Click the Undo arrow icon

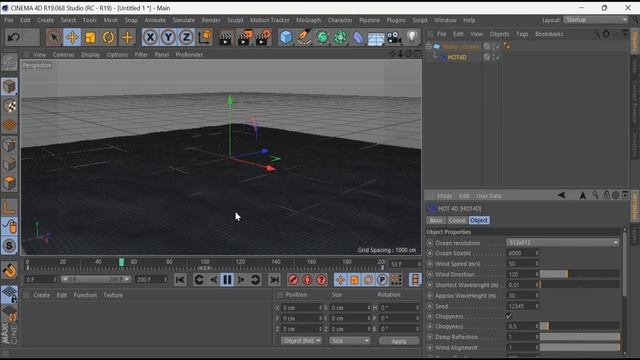pyautogui.click(x=13, y=38)
